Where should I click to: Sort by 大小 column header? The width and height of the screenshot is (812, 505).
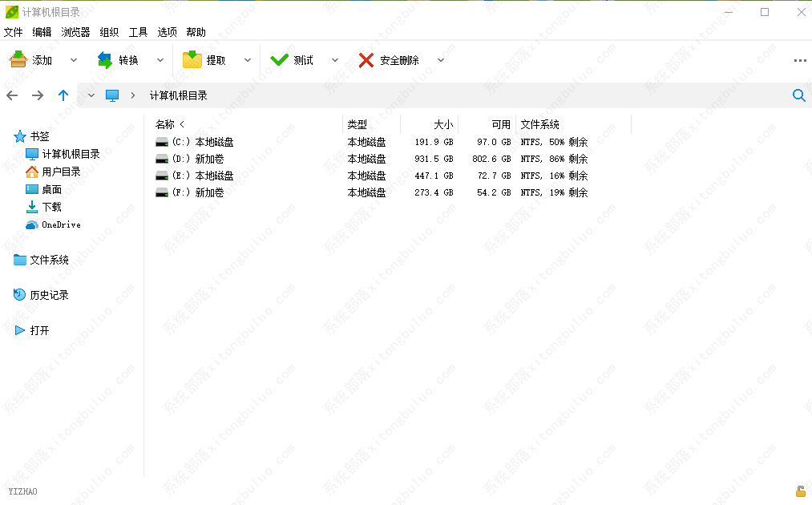pyautogui.click(x=443, y=124)
